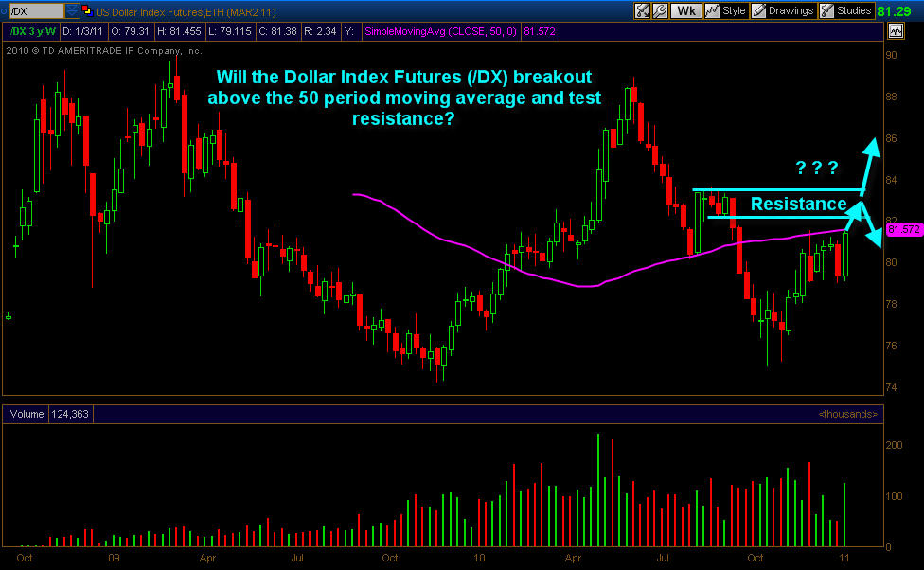The image size is (924, 570).
Task: Click the flask icon on the Studies button
Action: (826, 10)
